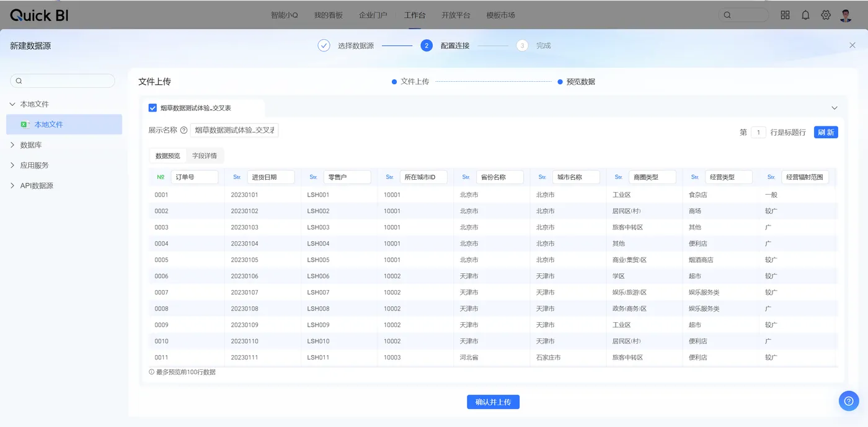
Task: Click the 河北省 cell
Action: (469, 358)
